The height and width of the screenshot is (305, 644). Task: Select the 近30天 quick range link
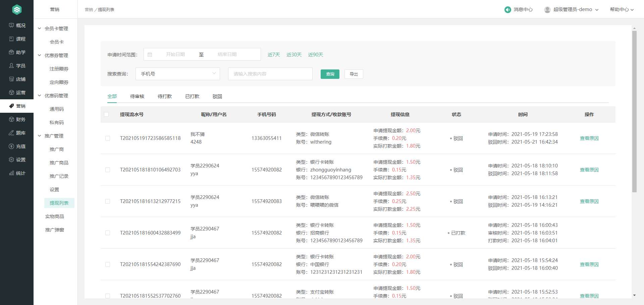pos(294,55)
